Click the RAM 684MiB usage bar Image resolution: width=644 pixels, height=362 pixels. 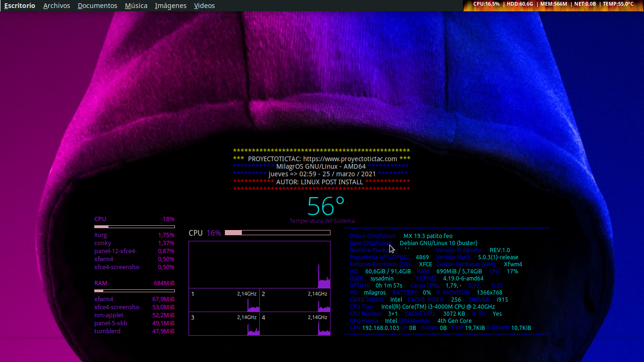point(134,291)
